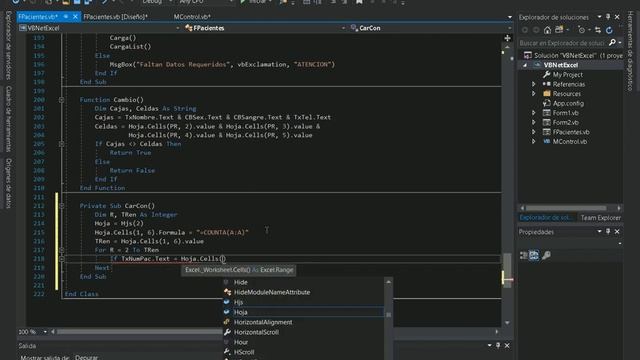Close the Explorador de soluciones panel
Screen dimensions: 640x360
click(617, 17)
